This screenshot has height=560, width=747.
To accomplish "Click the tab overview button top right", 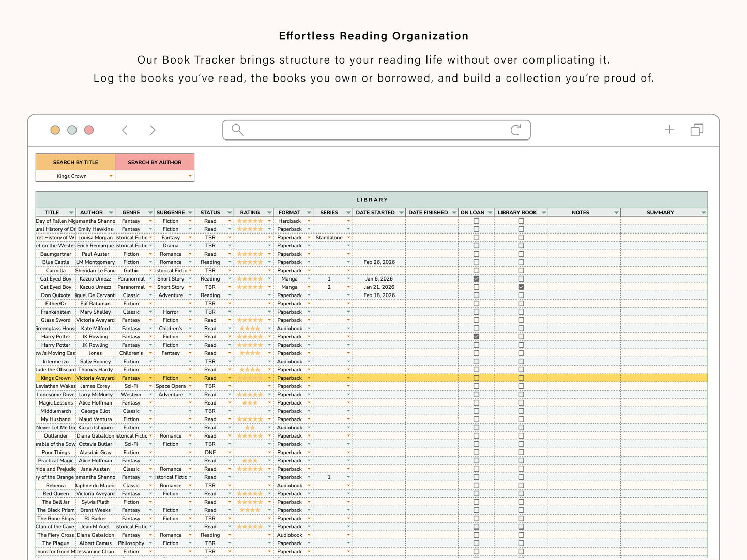I will (x=697, y=130).
